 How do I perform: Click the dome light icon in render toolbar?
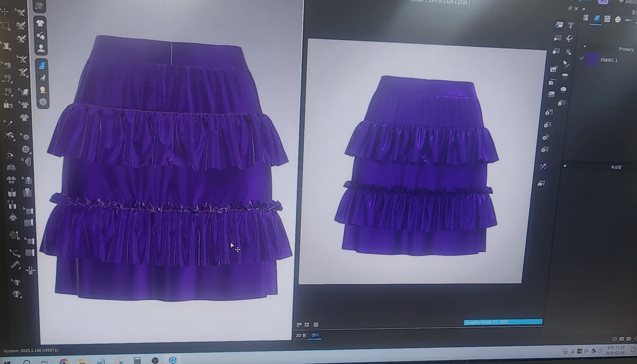pyautogui.click(x=563, y=89)
